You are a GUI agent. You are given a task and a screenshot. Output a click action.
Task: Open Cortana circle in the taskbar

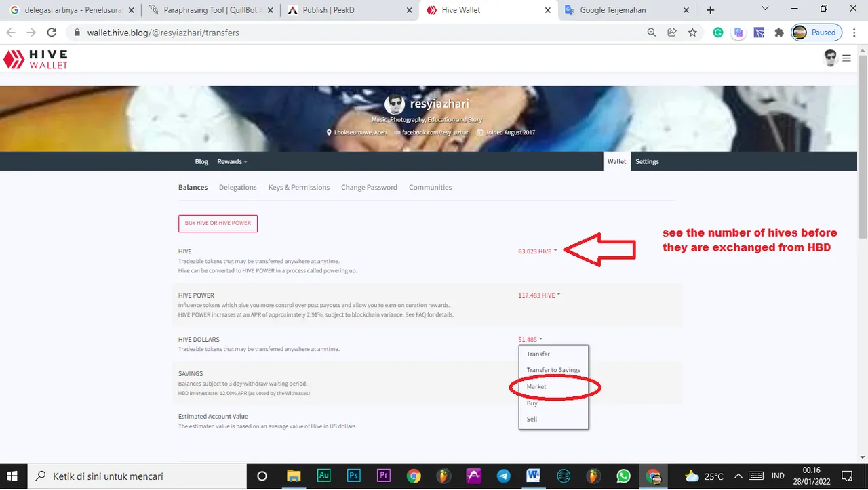pyautogui.click(x=262, y=476)
